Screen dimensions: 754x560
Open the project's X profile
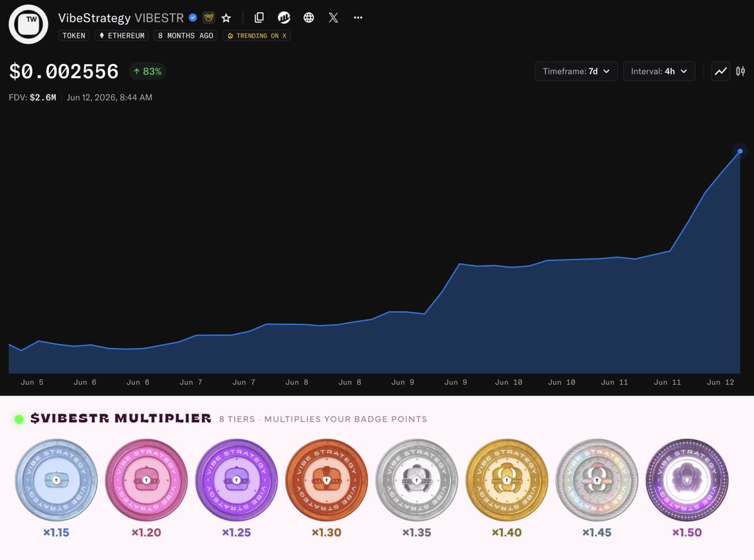click(x=334, y=18)
